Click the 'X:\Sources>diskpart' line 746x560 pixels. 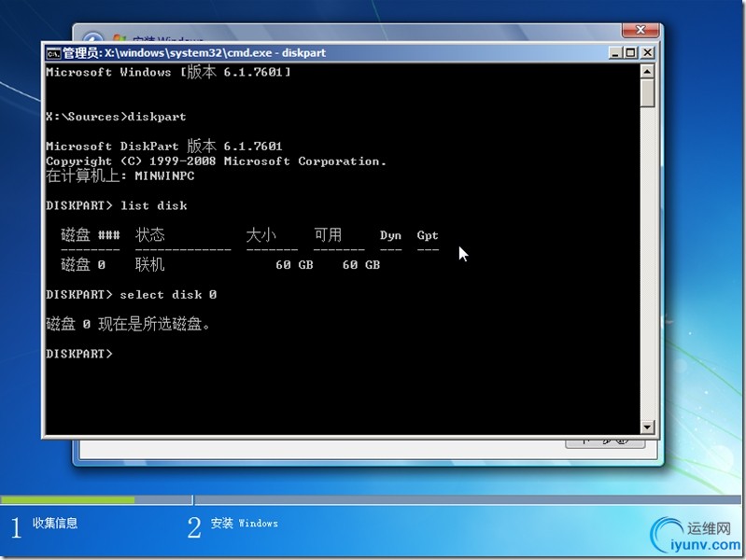[x=116, y=117]
